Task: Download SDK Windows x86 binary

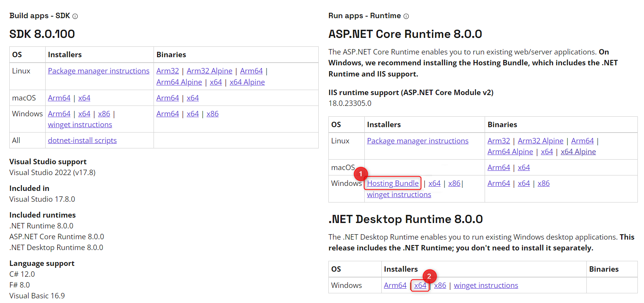Action: (212, 114)
